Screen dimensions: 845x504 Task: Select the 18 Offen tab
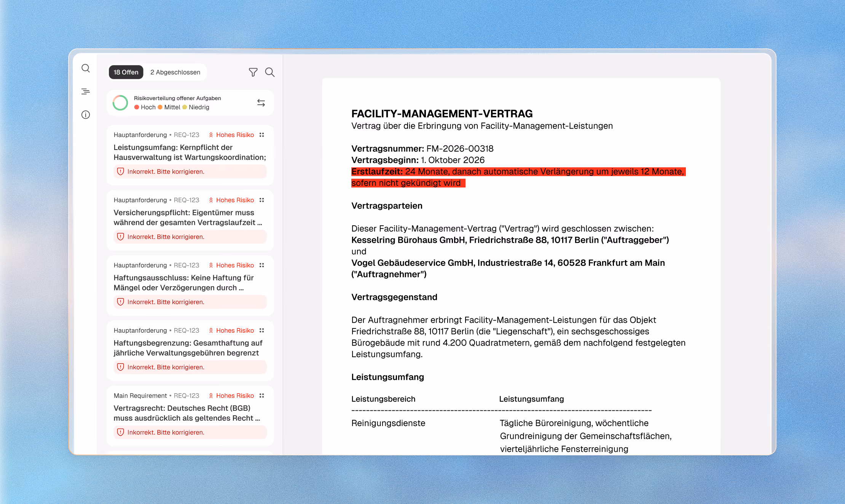pyautogui.click(x=126, y=72)
